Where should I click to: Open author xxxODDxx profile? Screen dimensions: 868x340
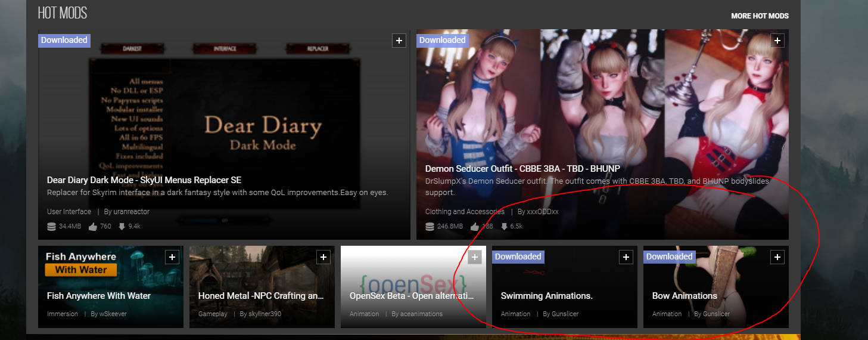click(x=543, y=212)
